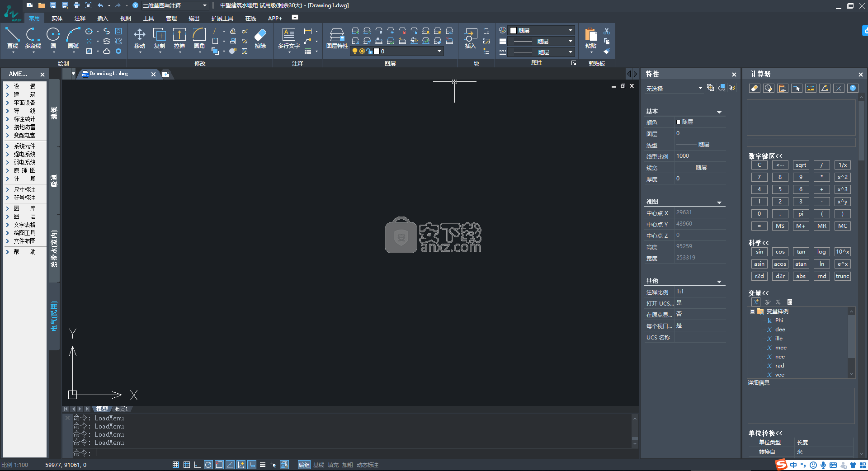Click the distance between points calculator icon
This screenshot has height=471, width=868.
tap(811, 88)
